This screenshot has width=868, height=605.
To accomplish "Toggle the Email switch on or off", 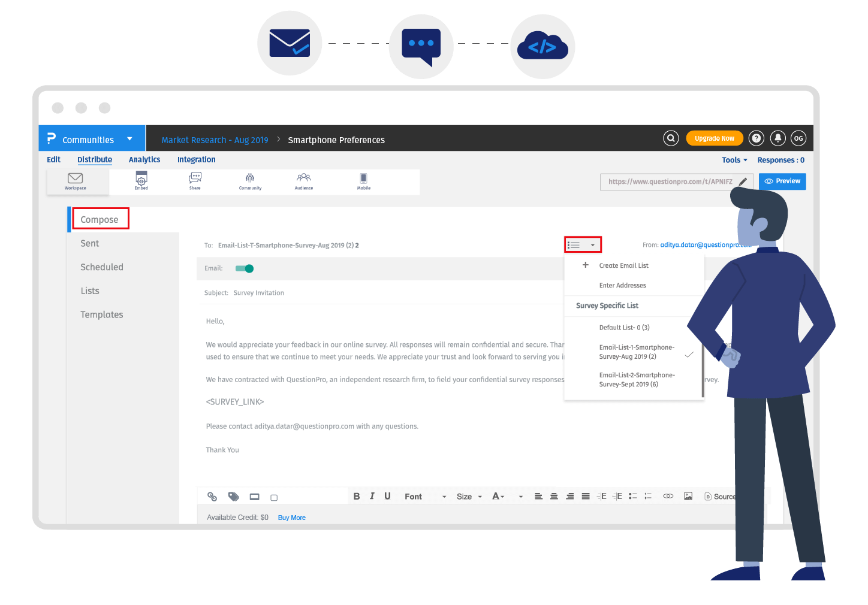I will tap(244, 268).
